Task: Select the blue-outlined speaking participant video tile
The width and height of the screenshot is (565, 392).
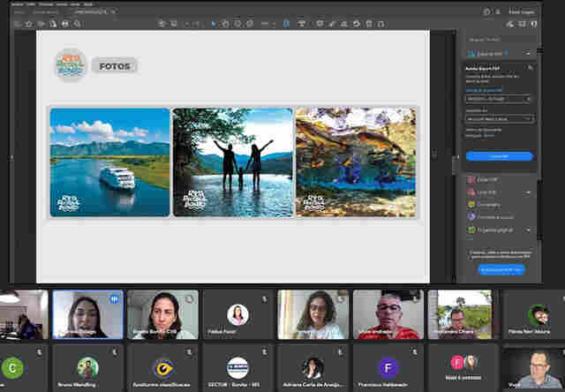Action: (87, 314)
